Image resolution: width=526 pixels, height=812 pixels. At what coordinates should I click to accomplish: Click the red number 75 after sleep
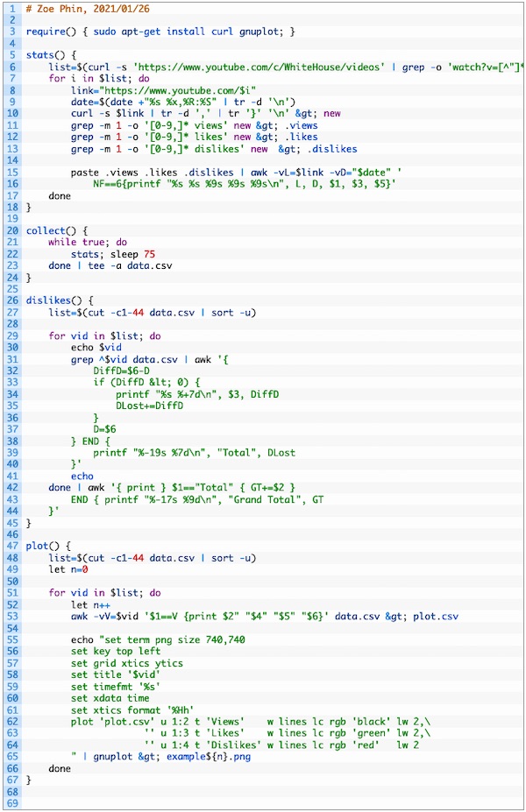(x=150, y=254)
